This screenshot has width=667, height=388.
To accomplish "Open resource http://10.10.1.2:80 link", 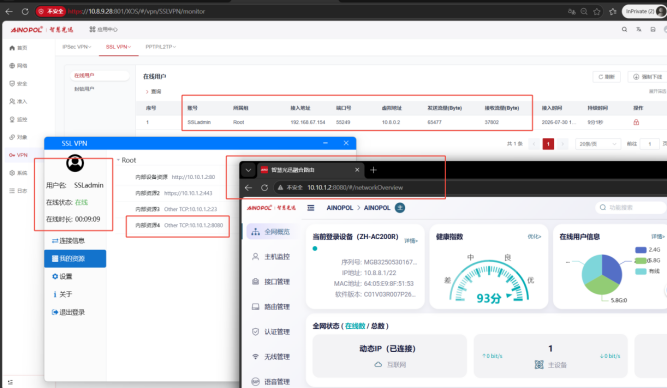I will click(193, 177).
